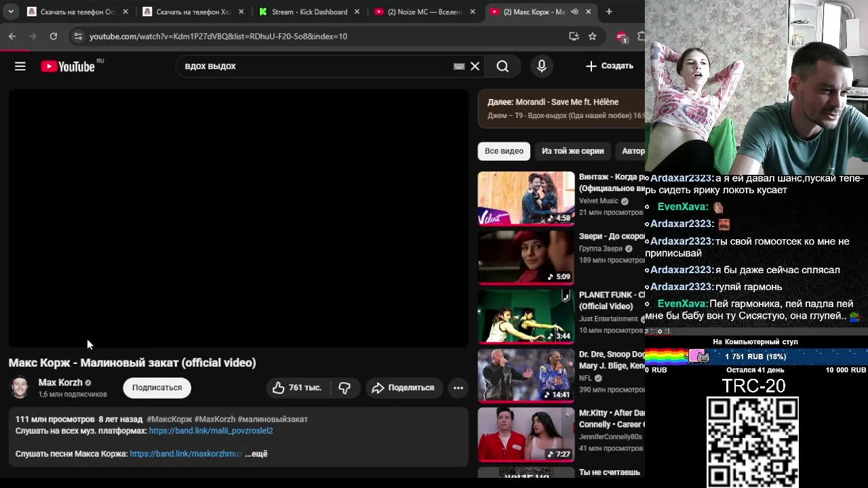Switch to Stream - Kick Dashboard tab
The width and height of the screenshot is (868, 488).
(x=309, y=12)
